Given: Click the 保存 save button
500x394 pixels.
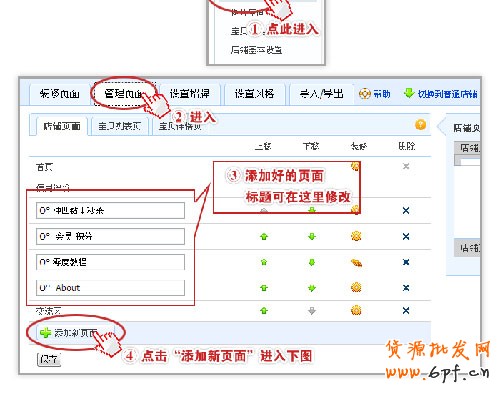Looking at the screenshot, I should point(49,359).
